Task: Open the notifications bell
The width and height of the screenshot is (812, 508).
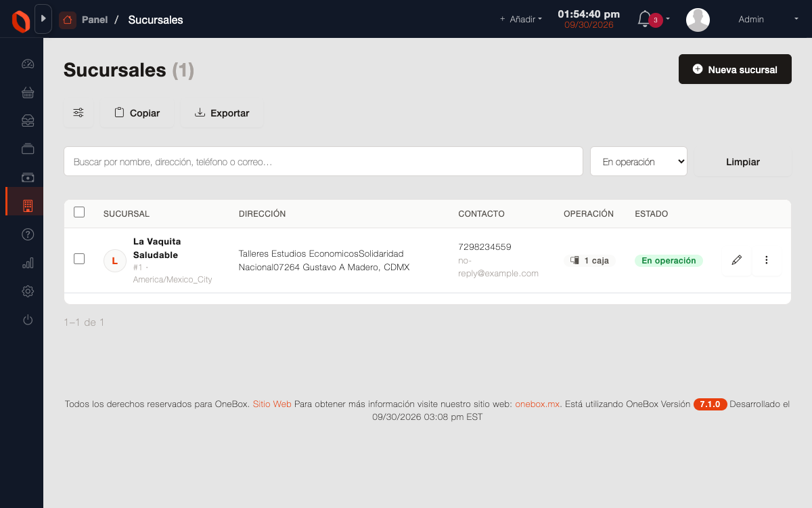Action: (645, 19)
